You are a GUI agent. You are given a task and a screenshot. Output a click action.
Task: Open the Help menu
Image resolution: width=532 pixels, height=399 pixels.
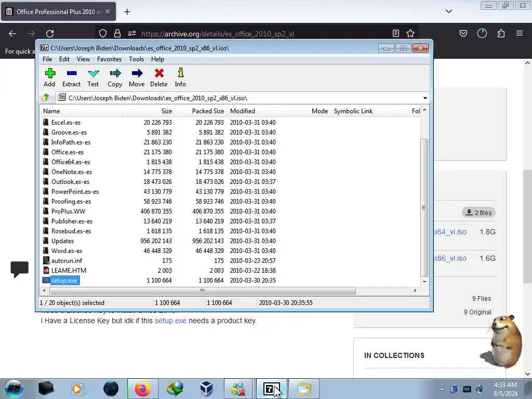157,59
